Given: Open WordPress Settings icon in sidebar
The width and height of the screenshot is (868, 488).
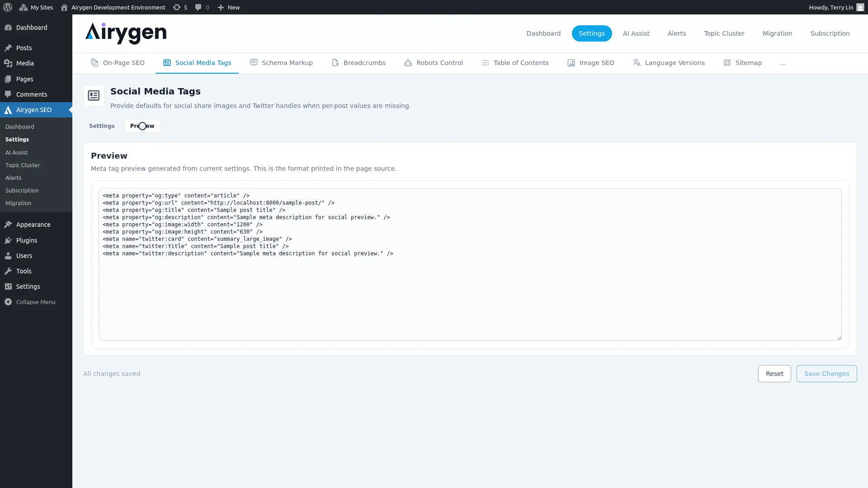Looking at the screenshot, I should click(8, 286).
